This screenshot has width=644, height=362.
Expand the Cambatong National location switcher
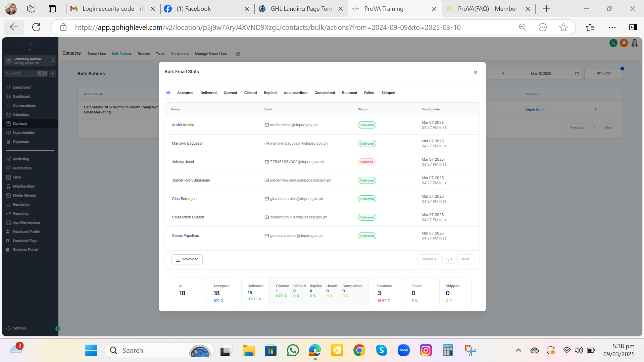click(x=30, y=61)
